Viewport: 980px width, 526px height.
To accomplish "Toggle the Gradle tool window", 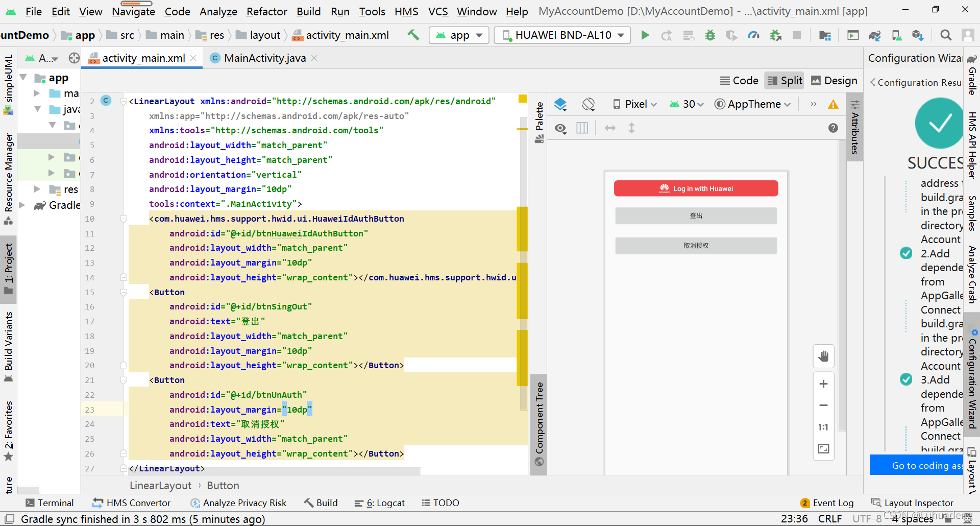I will pyautogui.click(x=972, y=76).
